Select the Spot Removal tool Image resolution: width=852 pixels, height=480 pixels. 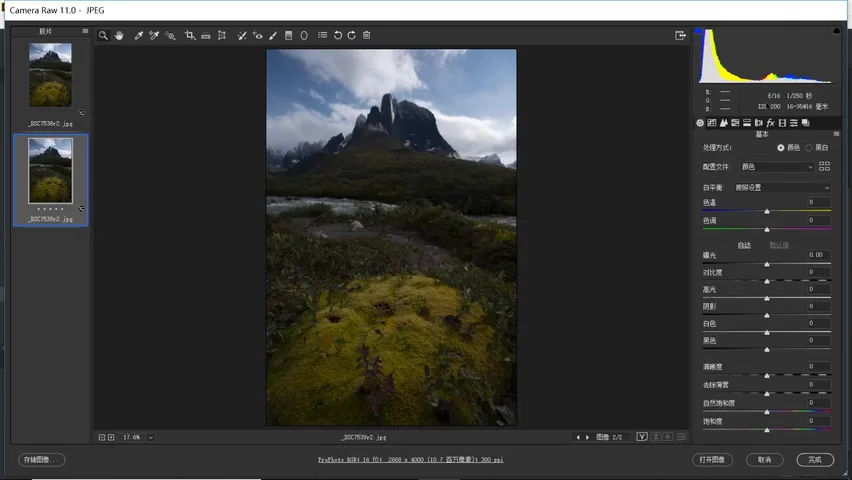pos(242,35)
